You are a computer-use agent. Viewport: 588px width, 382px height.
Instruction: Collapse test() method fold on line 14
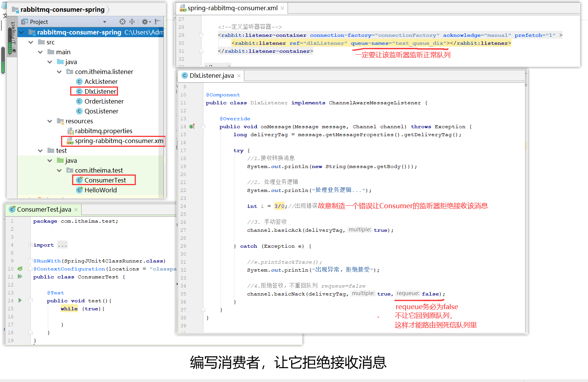click(x=30, y=300)
